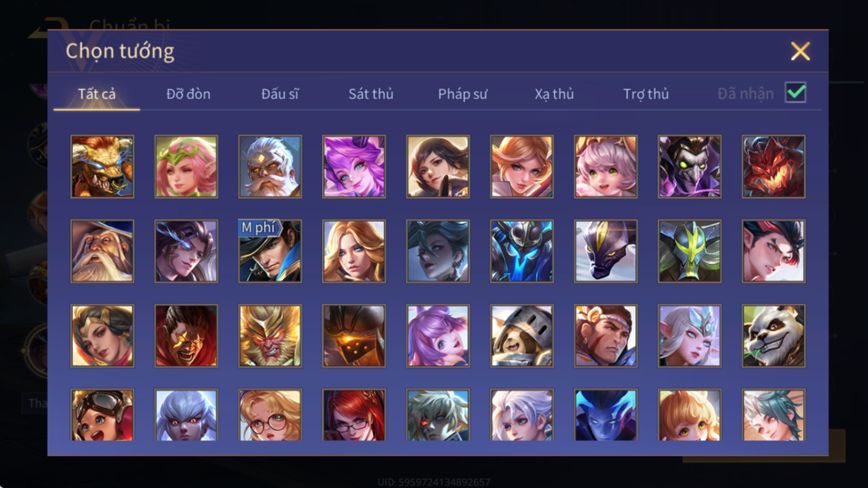Open the "Trợ thủ" tab

[646, 94]
